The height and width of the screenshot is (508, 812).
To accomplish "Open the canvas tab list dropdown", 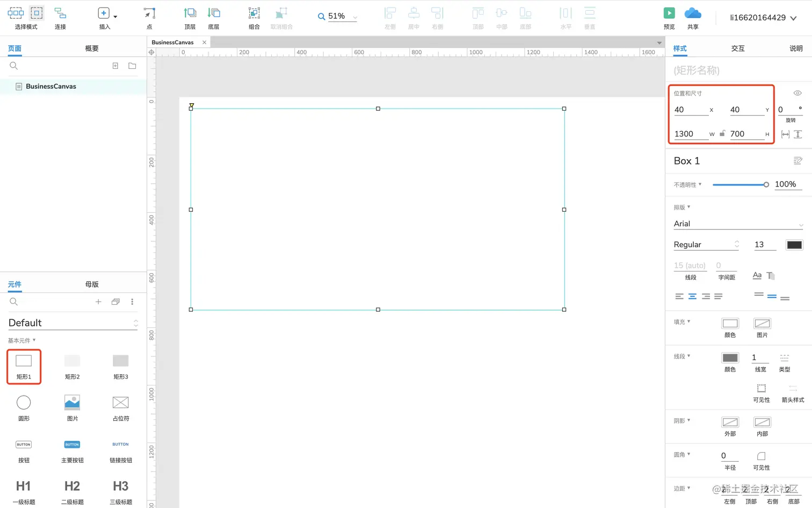I will 659,43.
